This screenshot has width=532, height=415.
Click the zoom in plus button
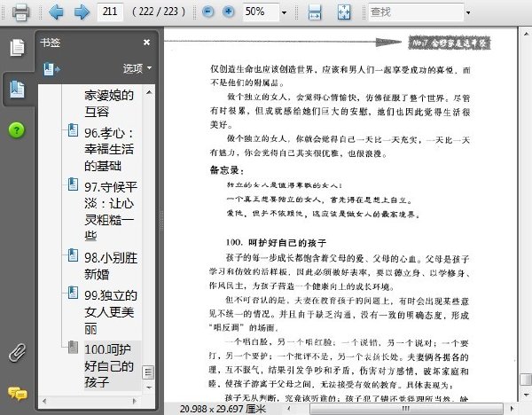[x=229, y=12]
